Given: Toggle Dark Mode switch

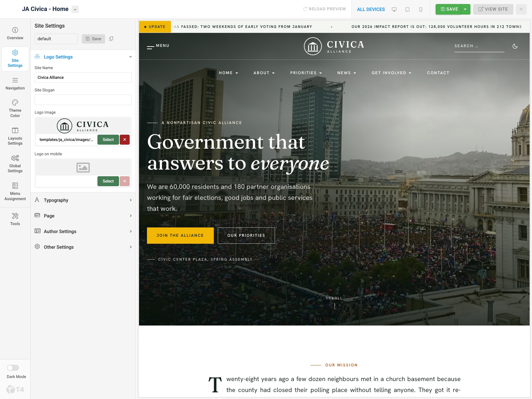Looking at the screenshot, I should click(13, 368).
